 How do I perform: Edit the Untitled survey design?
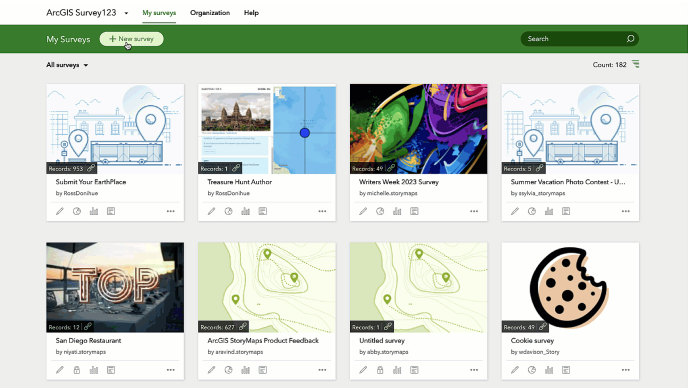point(363,370)
